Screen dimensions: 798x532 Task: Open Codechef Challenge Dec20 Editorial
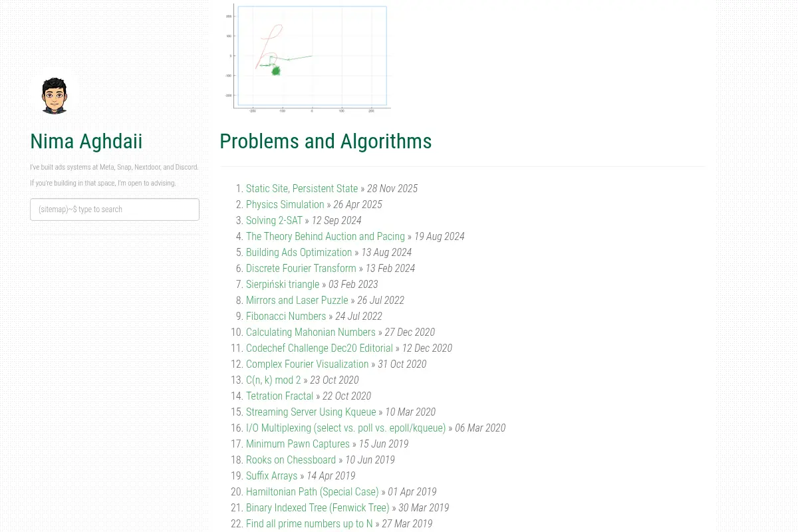319,348
